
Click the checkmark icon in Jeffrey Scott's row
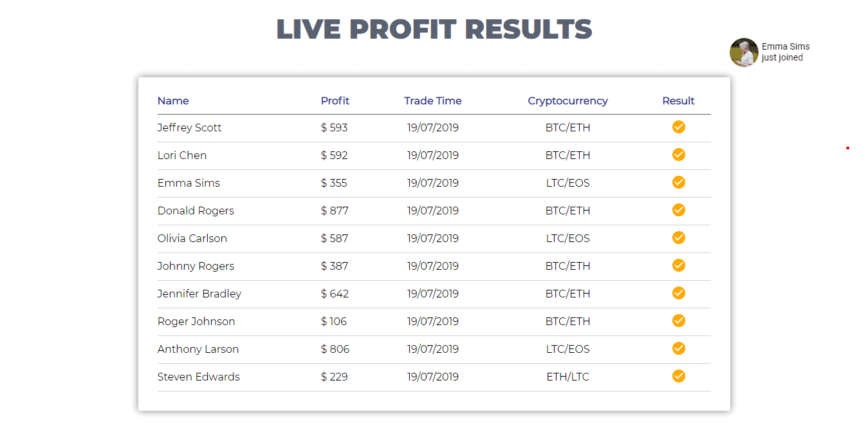[678, 127]
